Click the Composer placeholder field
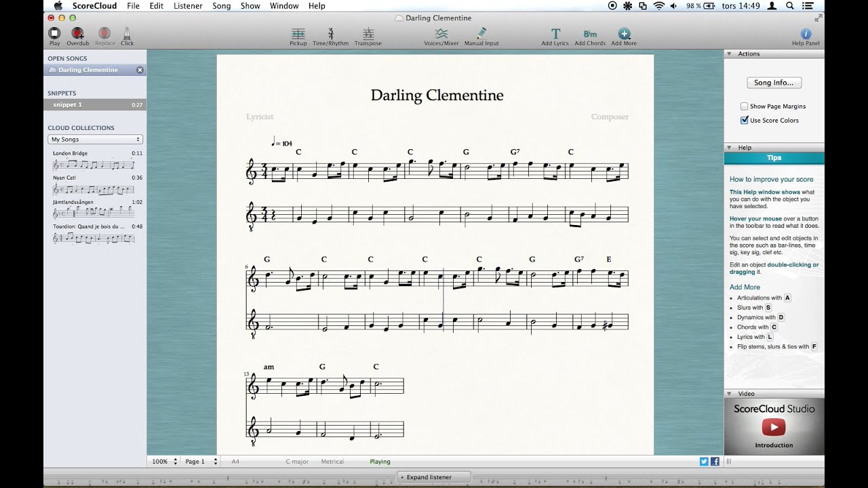 [610, 117]
